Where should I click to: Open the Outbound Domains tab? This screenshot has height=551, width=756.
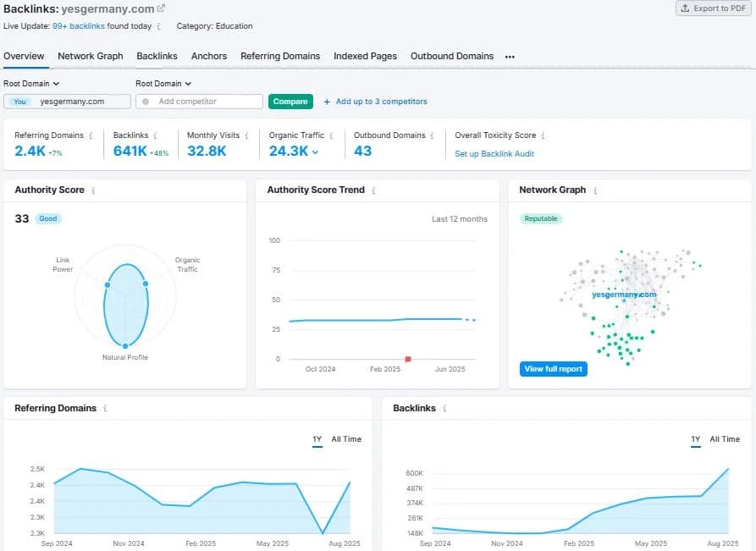point(452,56)
